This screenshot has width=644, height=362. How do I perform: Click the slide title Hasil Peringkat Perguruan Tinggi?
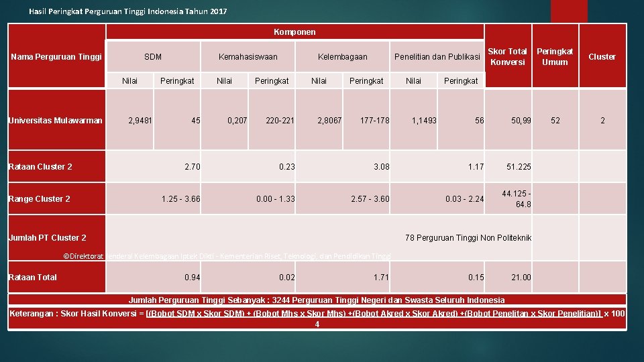[127, 11]
